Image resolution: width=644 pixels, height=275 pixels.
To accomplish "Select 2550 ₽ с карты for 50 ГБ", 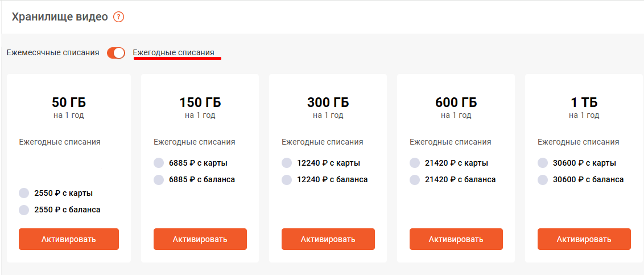I will [x=24, y=193].
